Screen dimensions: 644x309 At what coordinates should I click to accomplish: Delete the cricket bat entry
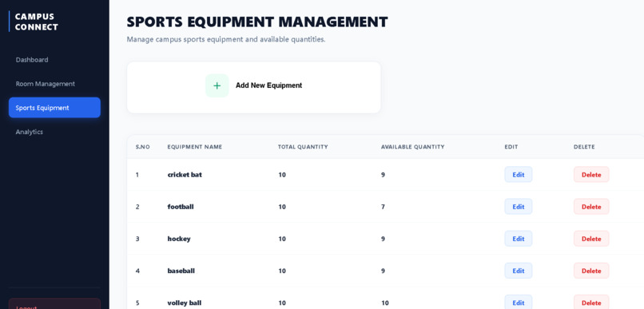click(591, 174)
